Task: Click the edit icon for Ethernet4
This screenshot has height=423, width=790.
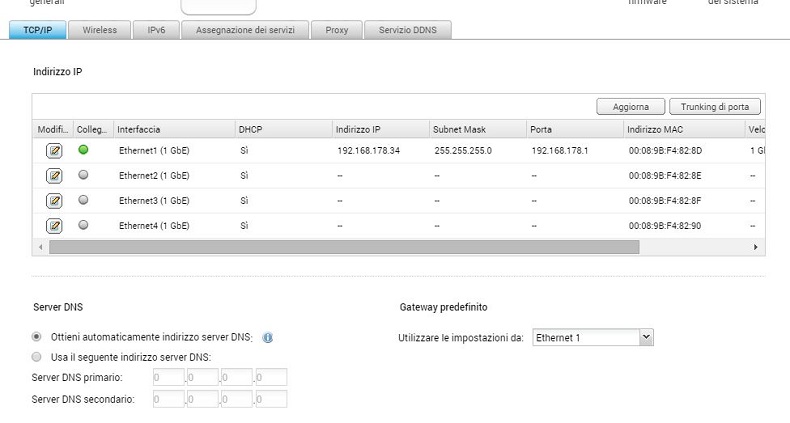Action: pos(54,226)
